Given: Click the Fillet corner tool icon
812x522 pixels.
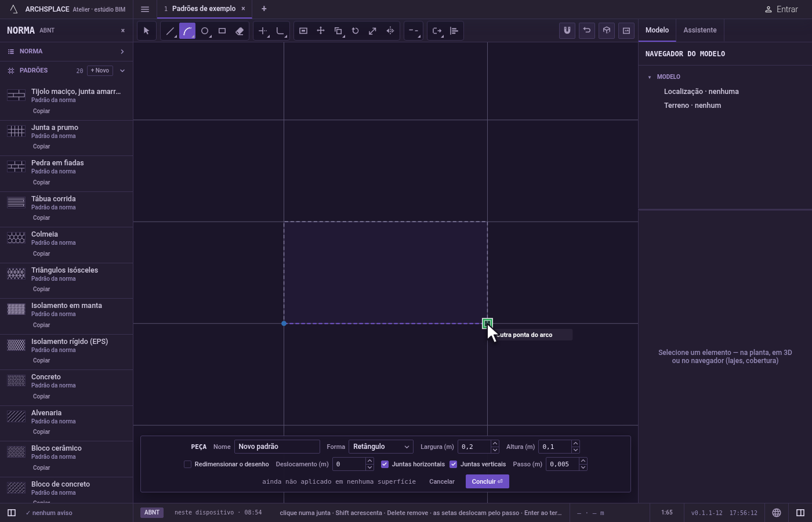Looking at the screenshot, I should coord(280,31).
